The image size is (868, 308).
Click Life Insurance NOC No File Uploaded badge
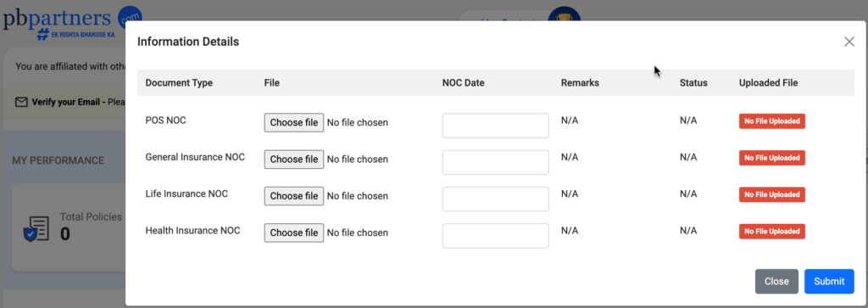771,194
